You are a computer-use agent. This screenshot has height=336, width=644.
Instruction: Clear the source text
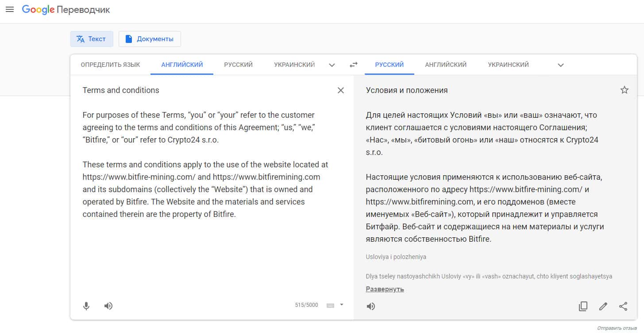pos(341,90)
